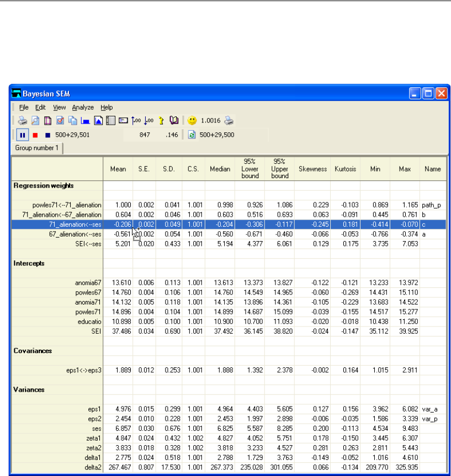Click the table grid icon

point(110,120)
